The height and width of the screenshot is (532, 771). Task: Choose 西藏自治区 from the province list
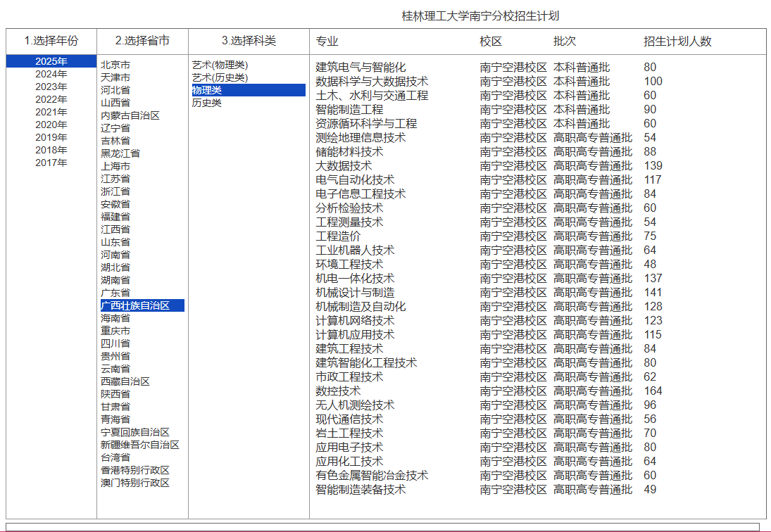tap(125, 381)
